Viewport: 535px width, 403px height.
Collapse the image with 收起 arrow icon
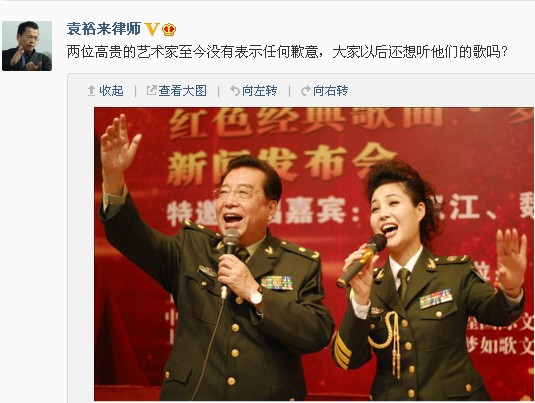[91, 91]
